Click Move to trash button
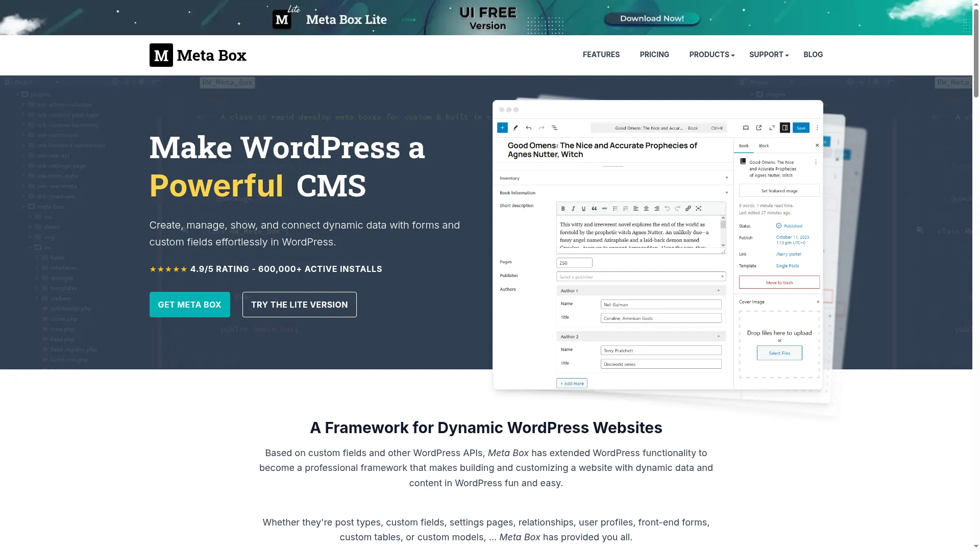The image size is (980, 551). click(x=779, y=283)
